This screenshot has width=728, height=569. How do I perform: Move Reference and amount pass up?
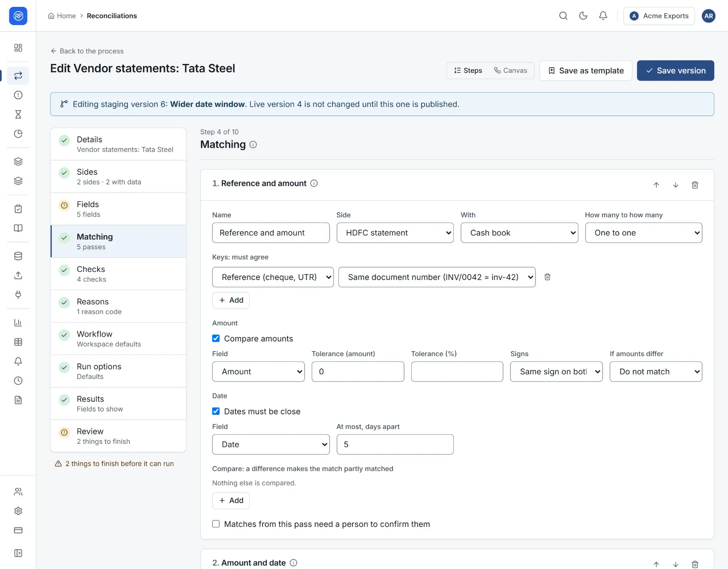[656, 185]
